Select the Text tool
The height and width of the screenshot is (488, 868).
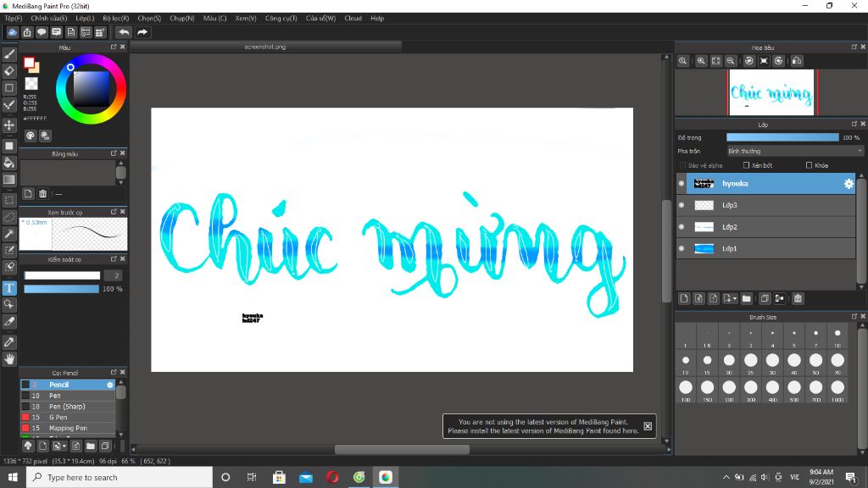9,288
